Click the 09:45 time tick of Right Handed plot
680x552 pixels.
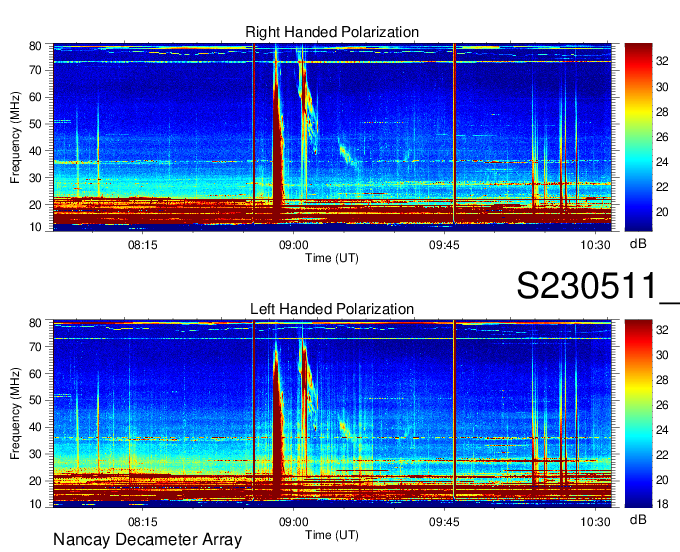[444, 245]
